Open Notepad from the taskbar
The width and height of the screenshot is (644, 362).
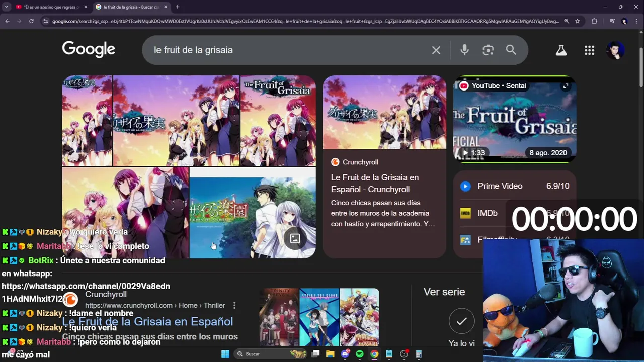[x=389, y=354]
